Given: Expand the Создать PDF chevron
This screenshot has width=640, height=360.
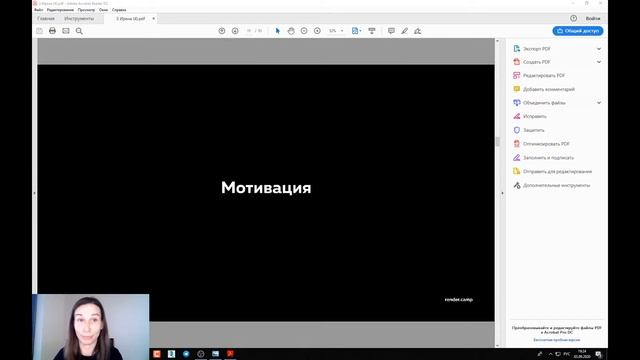Looking at the screenshot, I should [599, 62].
